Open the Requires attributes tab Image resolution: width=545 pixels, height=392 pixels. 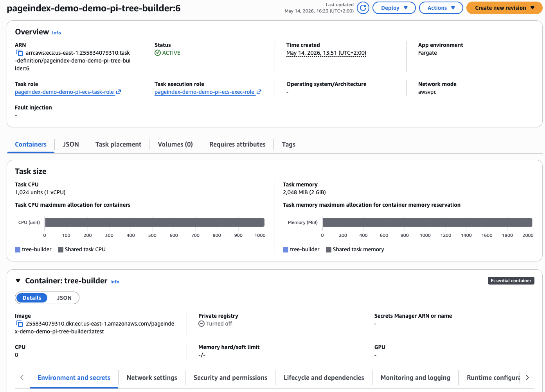[x=237, y=144]
